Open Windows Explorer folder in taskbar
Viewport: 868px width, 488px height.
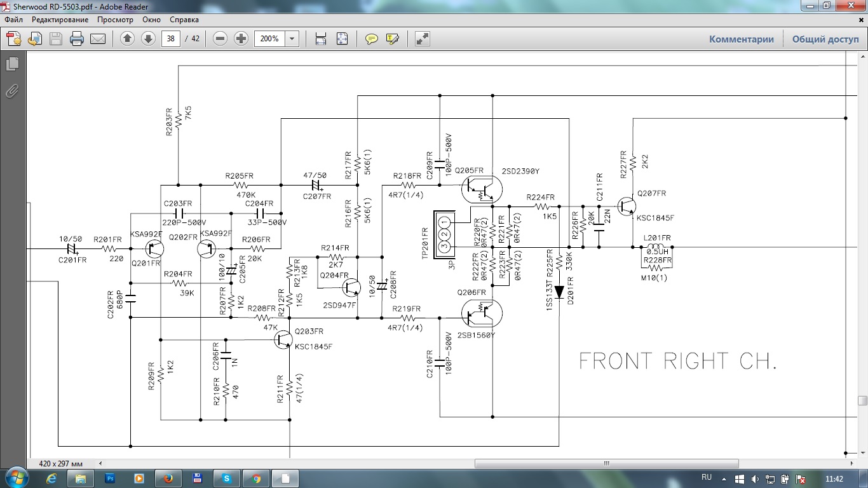tap(81, 478)
